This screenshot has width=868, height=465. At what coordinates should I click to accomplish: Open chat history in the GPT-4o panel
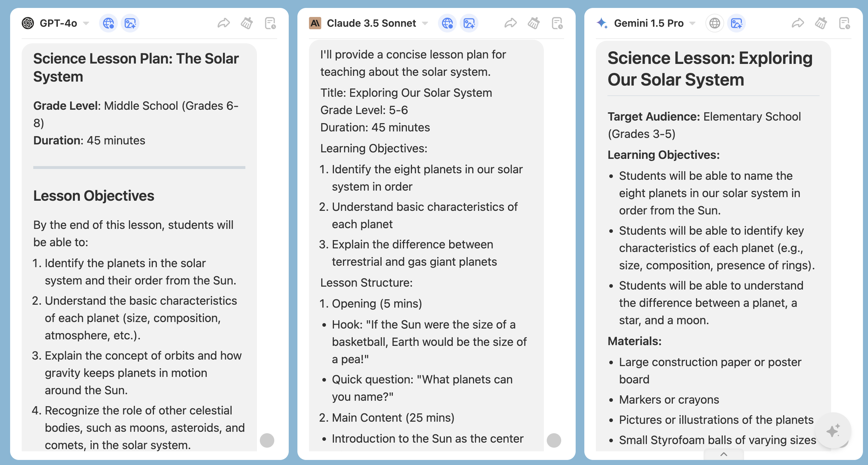(x=270, y=23)
